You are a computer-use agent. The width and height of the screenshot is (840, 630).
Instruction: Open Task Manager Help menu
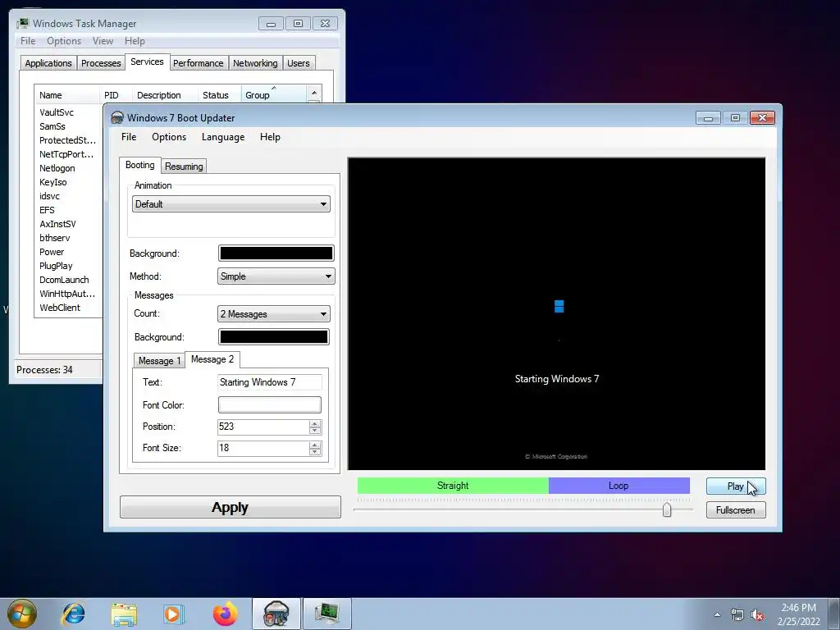pyautogui.click(x=135, y=41)
